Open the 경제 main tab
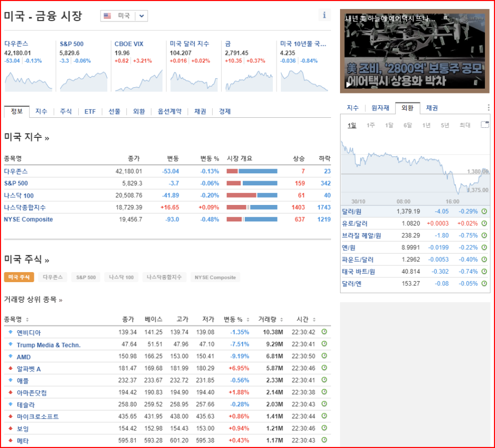Image resolution: width=495 pixels, height=448 pixels. click(x=225, y=111)
